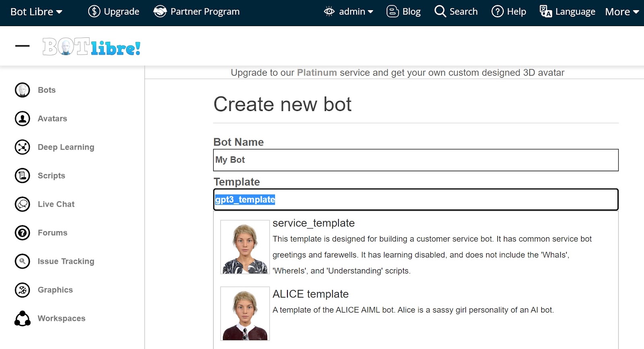
Task: Click the BOT libre! logo
Action: click(x=92, y=47)
